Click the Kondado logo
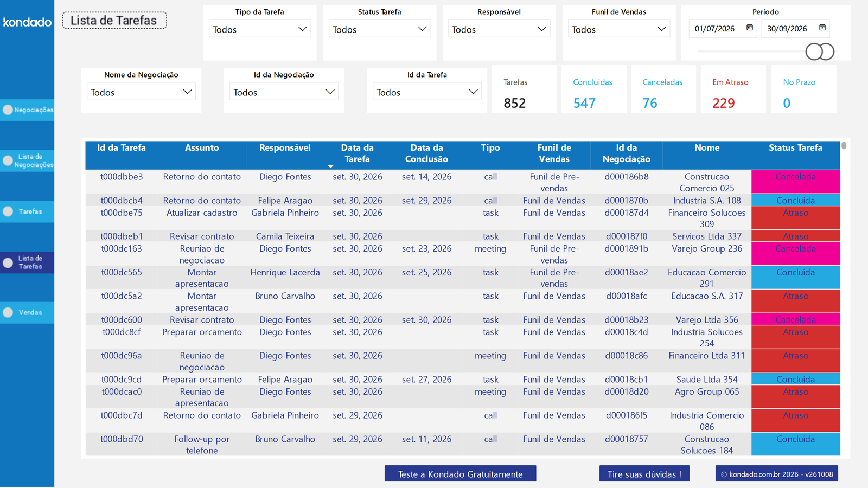This screenshot has height=488, width=868. (x=27, y=22)
